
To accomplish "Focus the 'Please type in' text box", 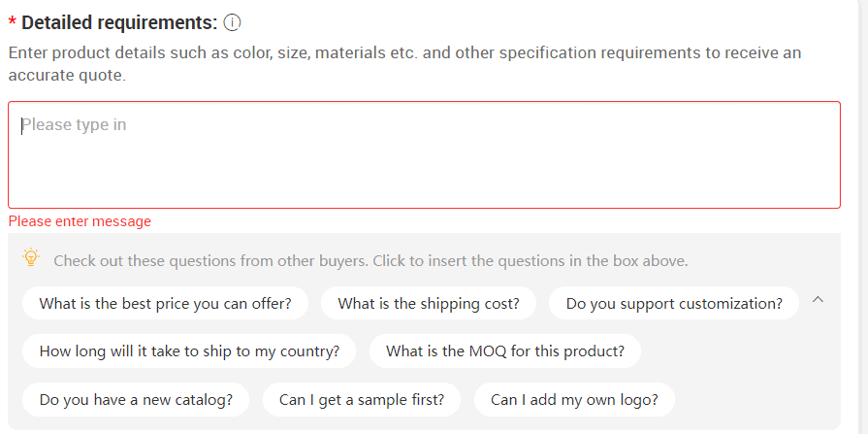I will [x=424, y=154].
